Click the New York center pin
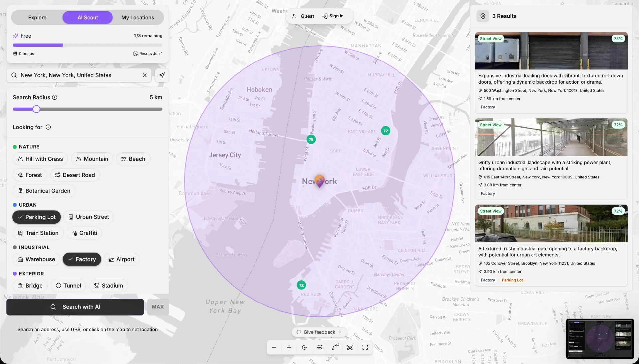639x364 pixels. 319,181
